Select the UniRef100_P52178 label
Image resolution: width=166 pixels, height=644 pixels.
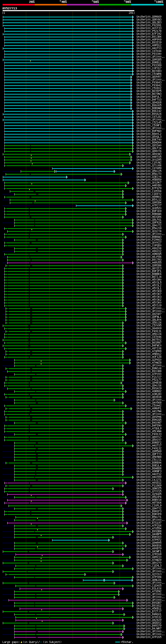pyautogui.click(x=149, y=31)
